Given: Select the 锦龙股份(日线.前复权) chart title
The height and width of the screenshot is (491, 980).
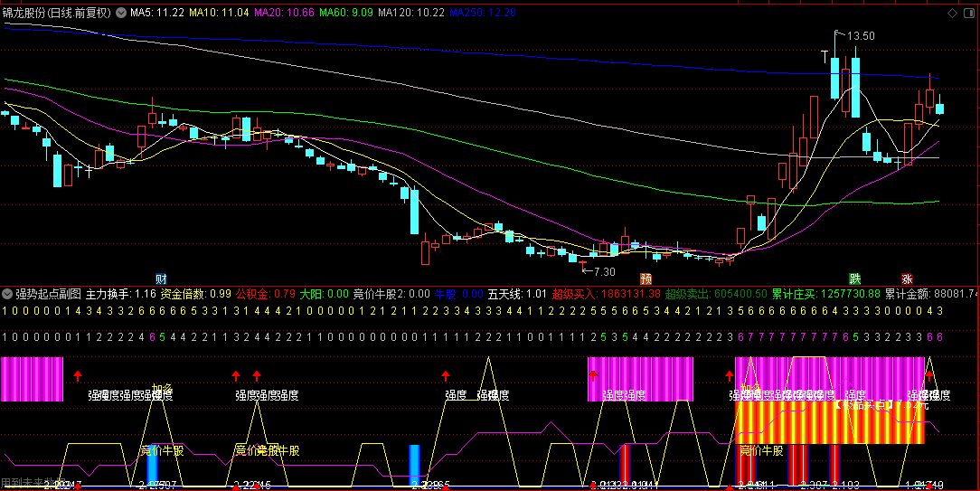Looking at the screenshot, I should pos(57,13).
